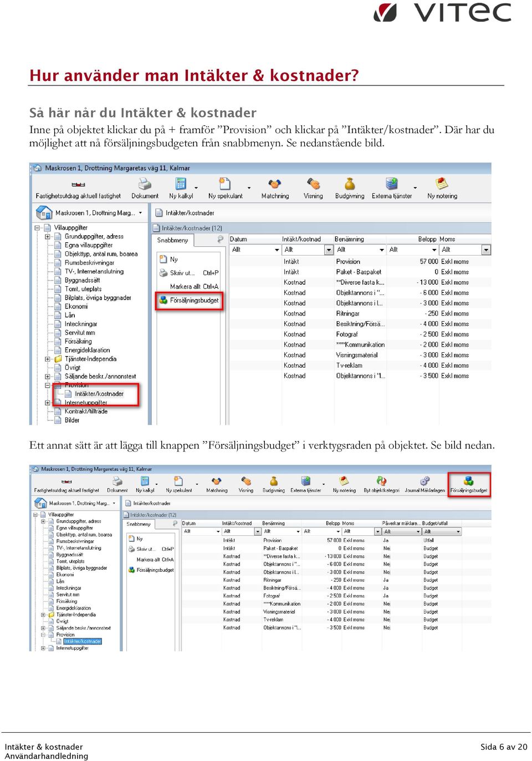Select Intäkter/kostnader tree item in upper screenshot
This screenshot has width=532, height=761.
coord(99,394)
